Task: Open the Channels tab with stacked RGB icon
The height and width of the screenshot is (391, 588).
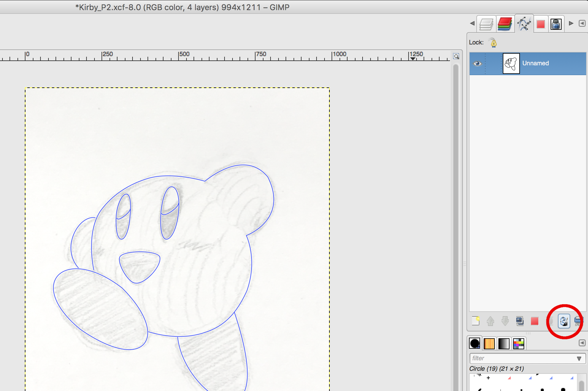Action: click(x=505, y=24)
